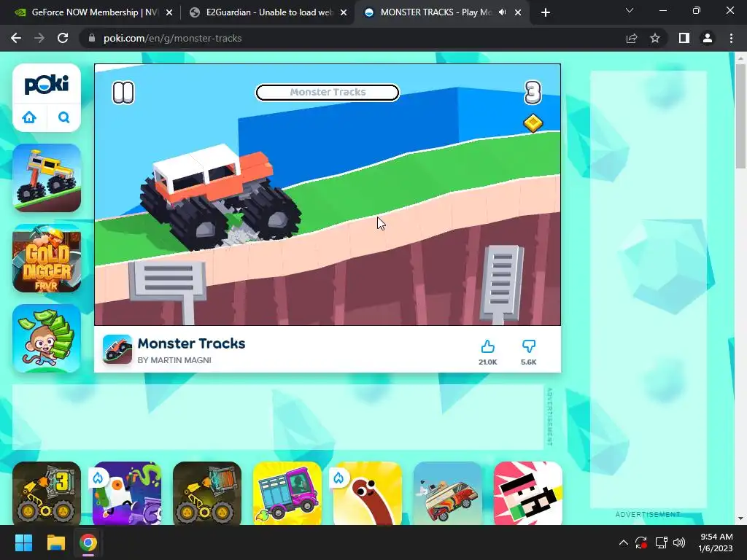Open Gold Digger FRVR game
Viewport: 747px width, 560px height.
(47, 258)
